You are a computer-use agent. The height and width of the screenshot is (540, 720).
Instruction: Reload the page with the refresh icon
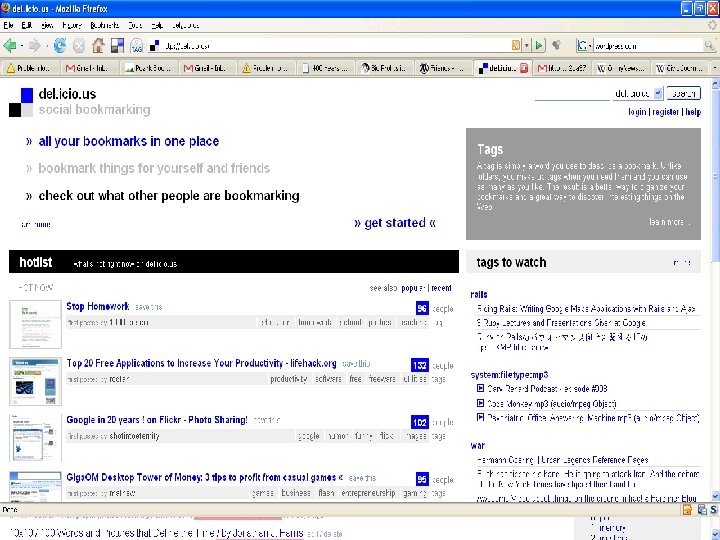click(x=60, y=45)
